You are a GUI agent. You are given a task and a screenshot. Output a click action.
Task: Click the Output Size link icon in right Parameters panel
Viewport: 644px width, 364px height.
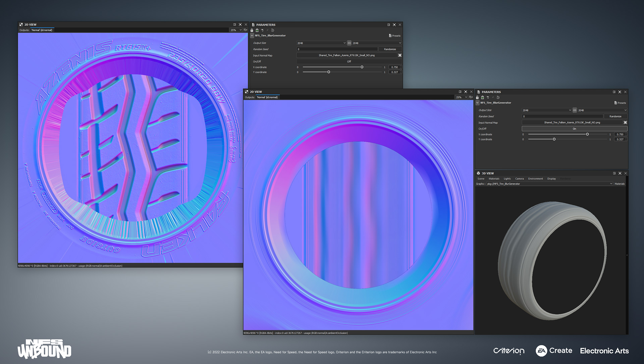point(575,110)
